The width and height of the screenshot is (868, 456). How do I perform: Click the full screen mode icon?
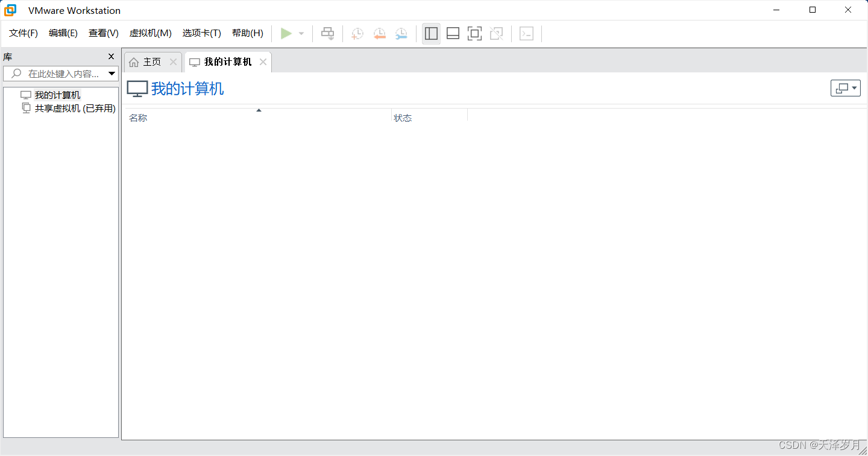[x=474, y=34]
